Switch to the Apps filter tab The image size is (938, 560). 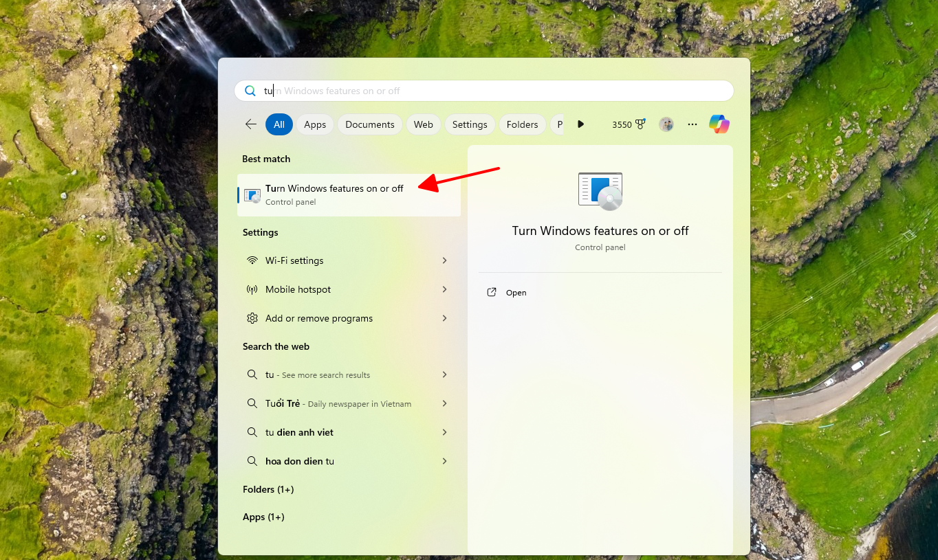(x=315, y=124)
